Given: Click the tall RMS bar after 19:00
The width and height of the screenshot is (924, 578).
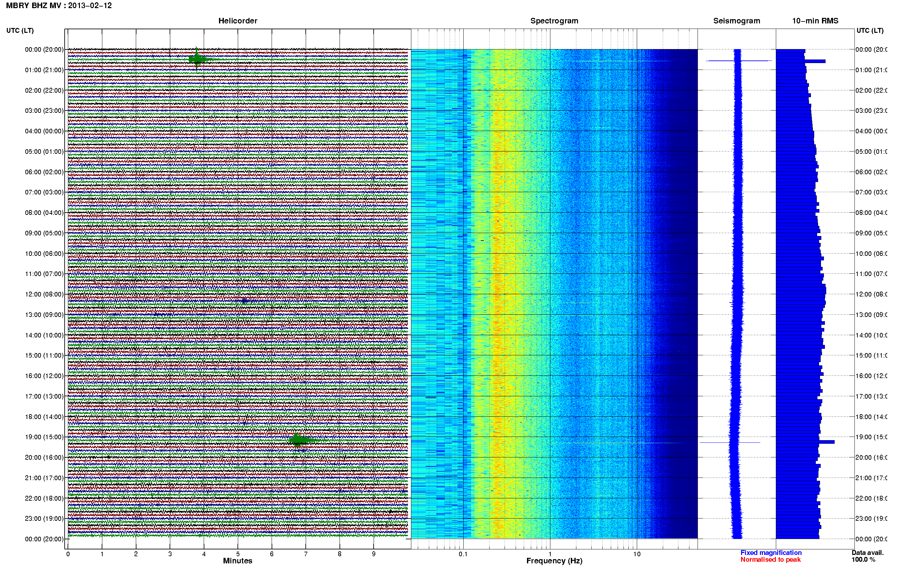Looking at the screenshot, I should click(x=805, y=442).
